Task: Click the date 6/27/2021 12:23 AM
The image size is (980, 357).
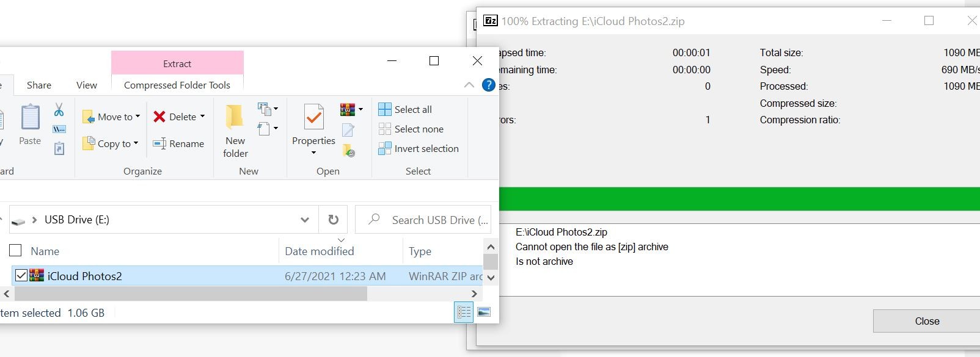Action: (335, 276)
